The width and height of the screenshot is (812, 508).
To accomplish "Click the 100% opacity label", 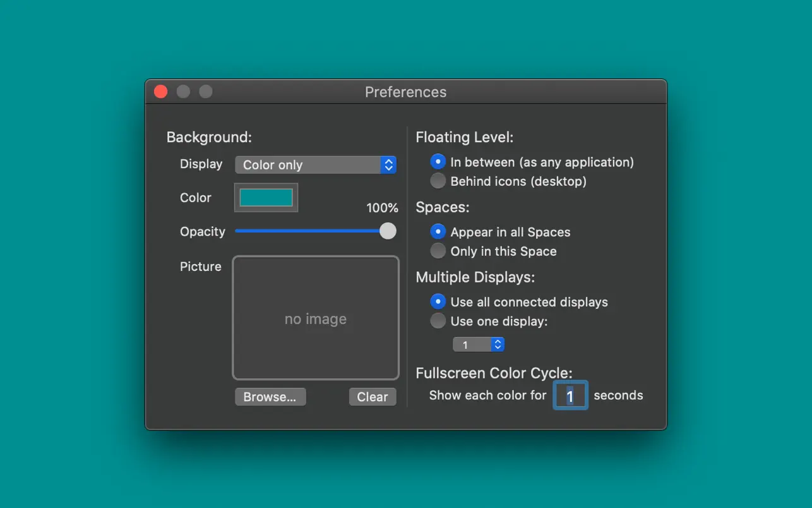I will coord(383,207).
